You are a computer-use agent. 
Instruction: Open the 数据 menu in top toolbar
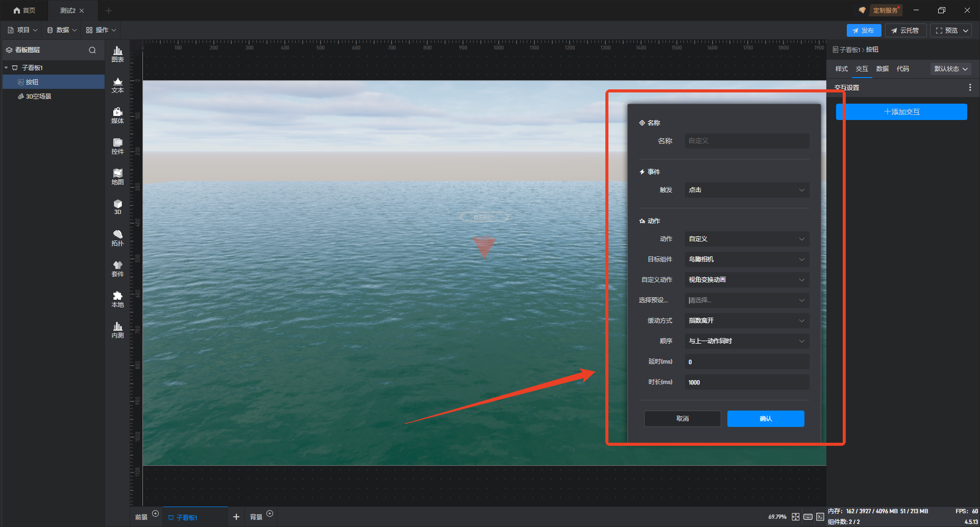pyautogui.click(x=62, y=30)
